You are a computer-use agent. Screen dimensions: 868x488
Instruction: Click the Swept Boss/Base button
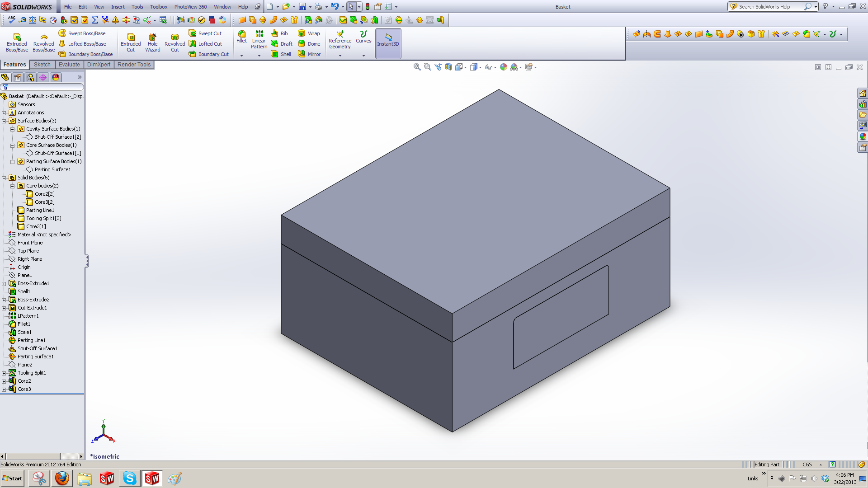(82, 33)
